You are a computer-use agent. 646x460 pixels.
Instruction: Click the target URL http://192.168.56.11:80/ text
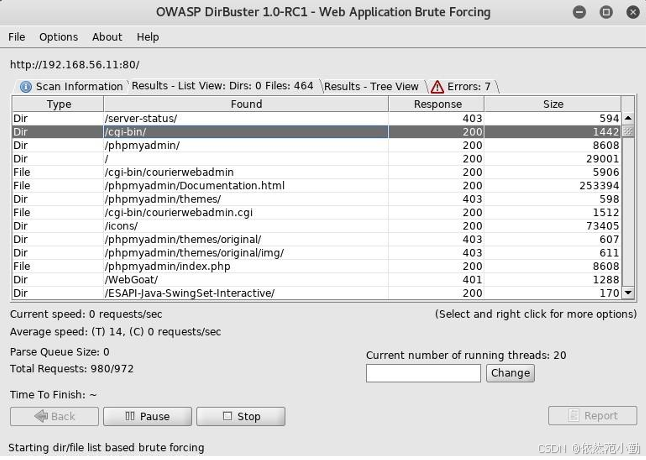point(75,65)
